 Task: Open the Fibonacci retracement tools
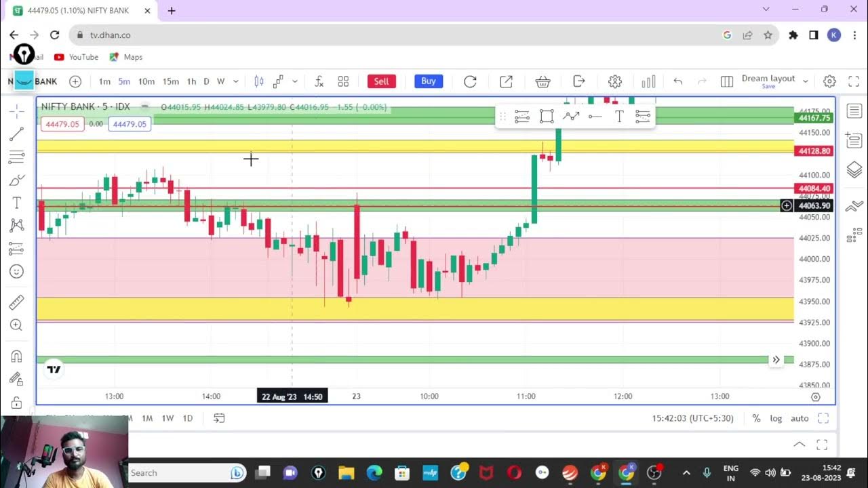(17, 157)
